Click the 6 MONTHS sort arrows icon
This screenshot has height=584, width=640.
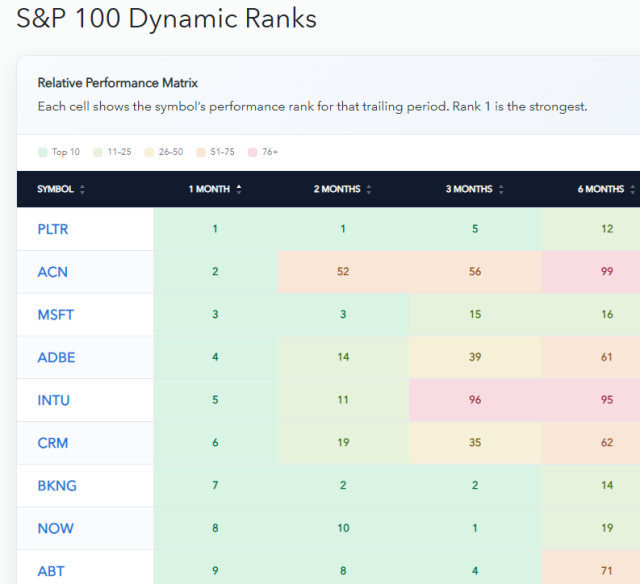632,189
